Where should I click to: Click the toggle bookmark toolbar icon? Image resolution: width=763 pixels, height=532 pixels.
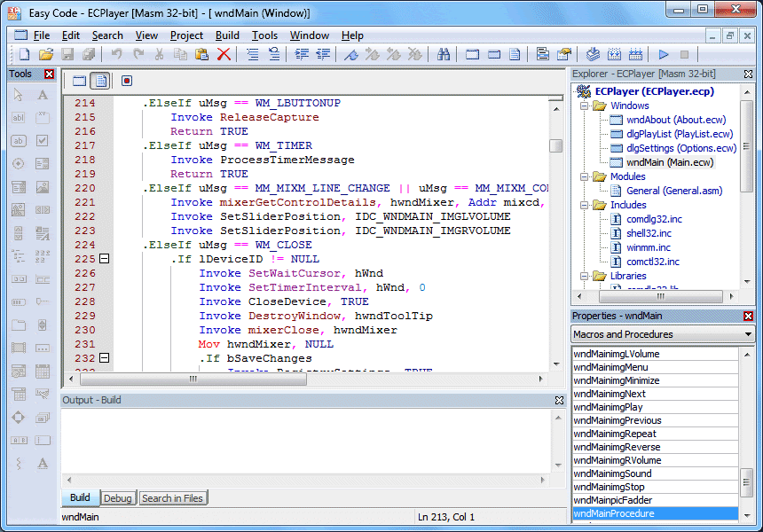click(350, 54)
